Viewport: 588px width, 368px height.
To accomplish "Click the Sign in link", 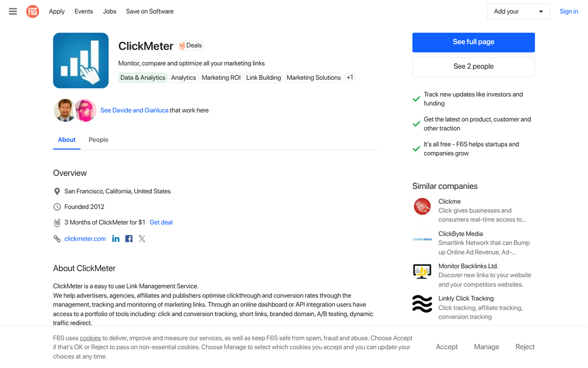I will click(568, 11).
